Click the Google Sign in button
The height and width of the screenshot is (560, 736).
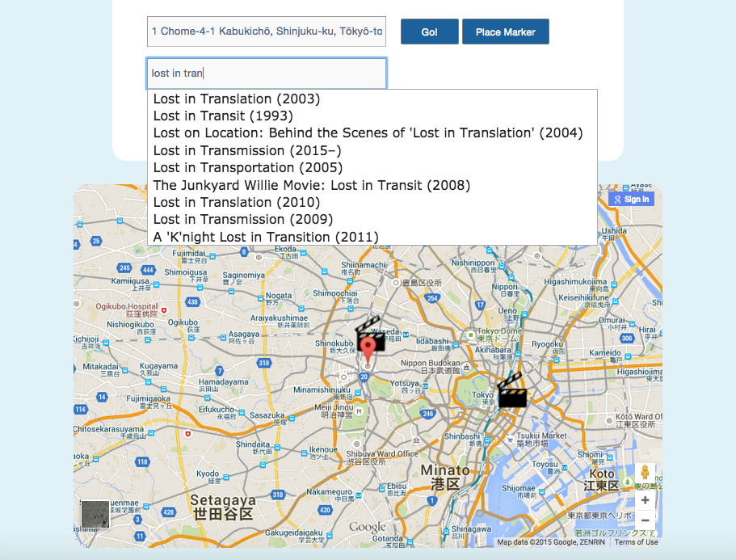point(631,199)
